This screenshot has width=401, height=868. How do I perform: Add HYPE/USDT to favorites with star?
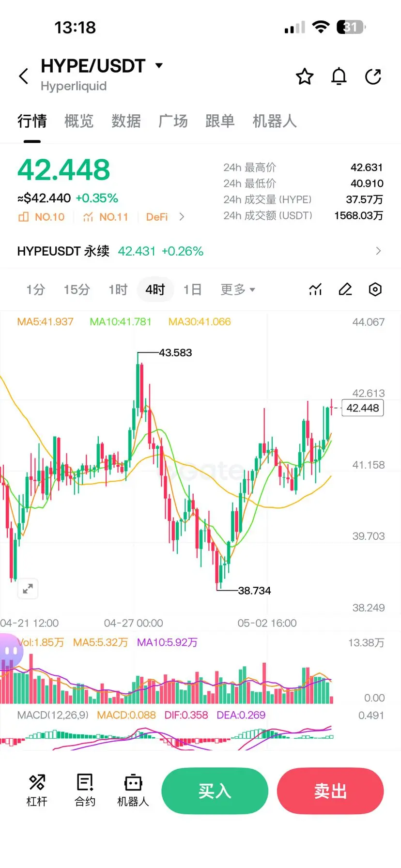[305, 76]
